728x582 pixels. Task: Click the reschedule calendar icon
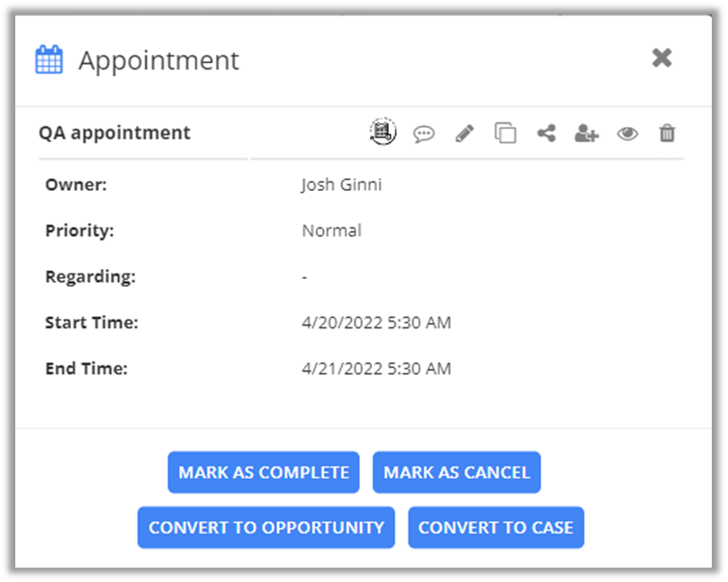382,132
